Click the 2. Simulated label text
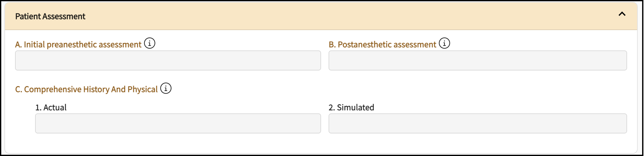The height and width of the screenshot is (156, 644). click(351, 107)
